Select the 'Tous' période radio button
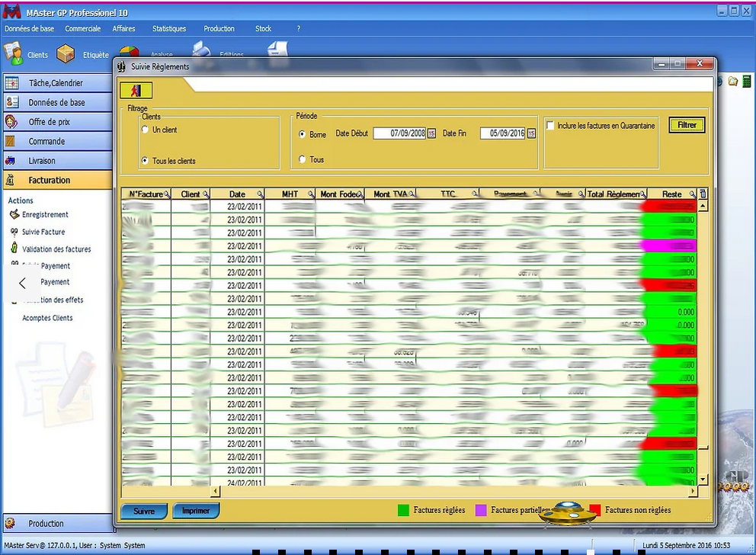This screenshot has width=756, height=555. (303, 159)
